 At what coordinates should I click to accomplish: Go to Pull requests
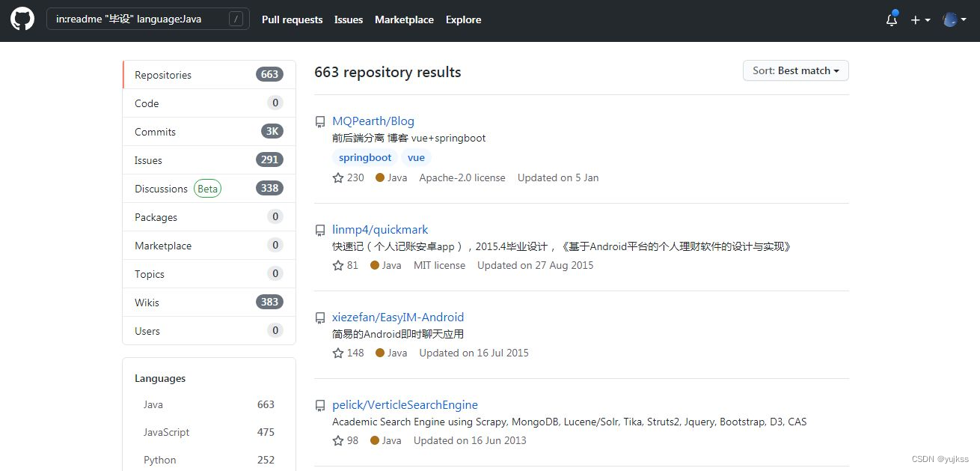(292, 19)
